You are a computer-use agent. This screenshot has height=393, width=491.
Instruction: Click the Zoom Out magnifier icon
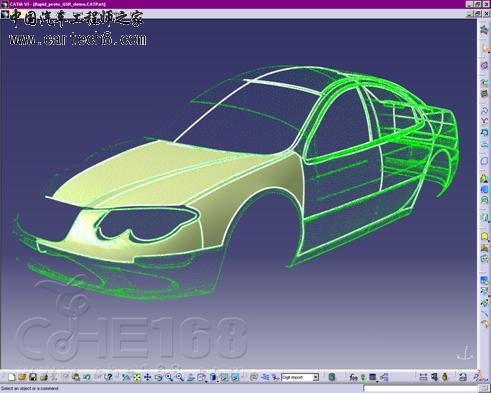(180, 377)
